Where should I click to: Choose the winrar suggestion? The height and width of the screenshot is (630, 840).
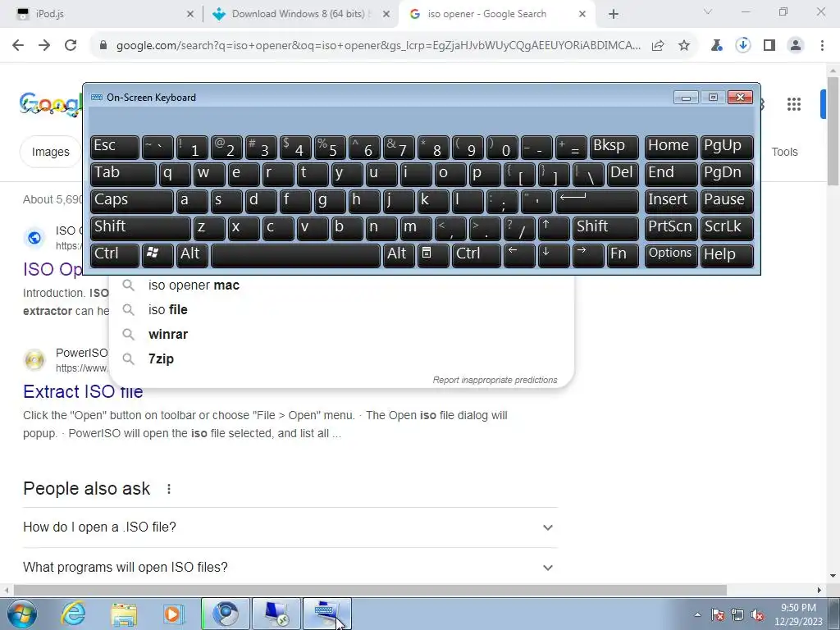point(341,335)
